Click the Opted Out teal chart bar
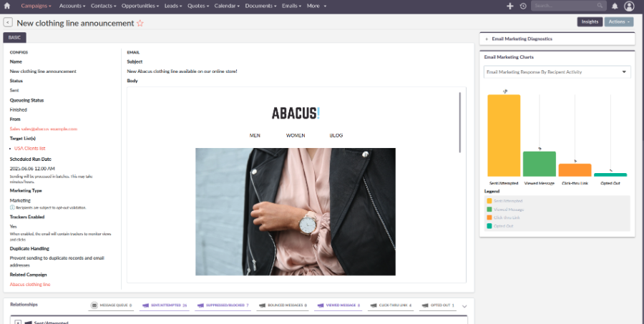The height and width of the screenshot is (324, 644). pyautogui.click(x=610, y=175)
